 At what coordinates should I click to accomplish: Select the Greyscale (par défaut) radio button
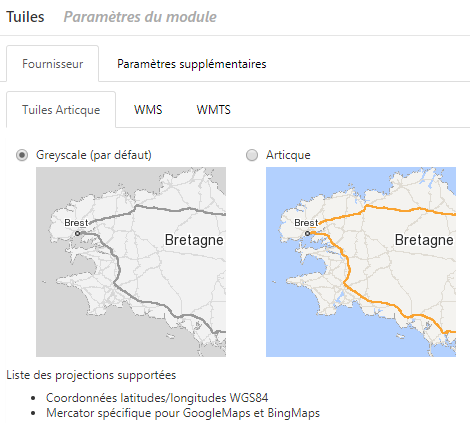pos(22,155)
